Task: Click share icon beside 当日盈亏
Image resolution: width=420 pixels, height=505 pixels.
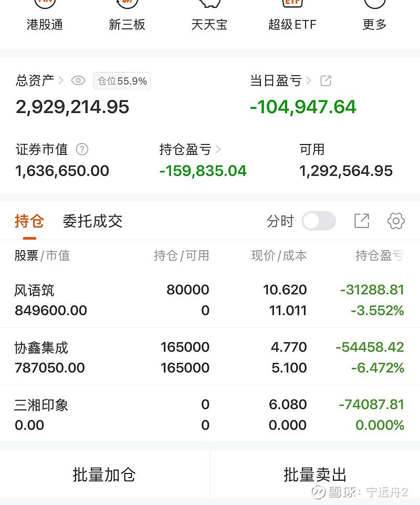Action: 326,81
